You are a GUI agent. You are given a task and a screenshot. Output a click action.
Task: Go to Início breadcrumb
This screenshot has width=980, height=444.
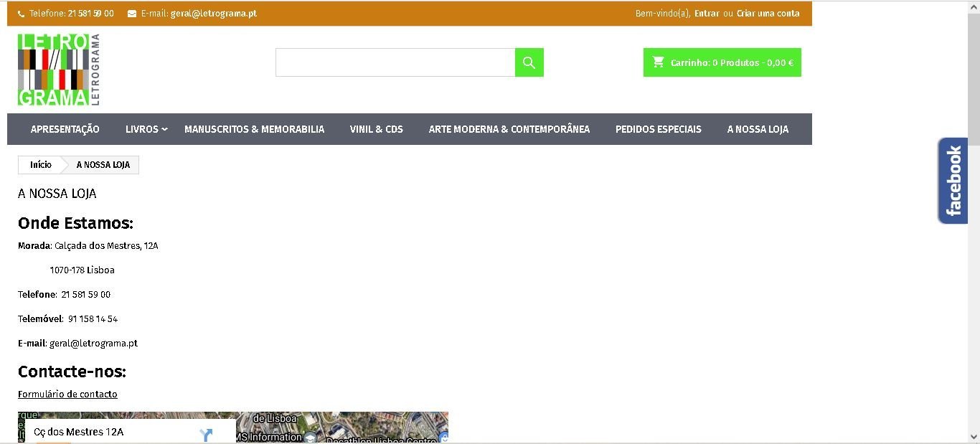click(x=41, y=165)
